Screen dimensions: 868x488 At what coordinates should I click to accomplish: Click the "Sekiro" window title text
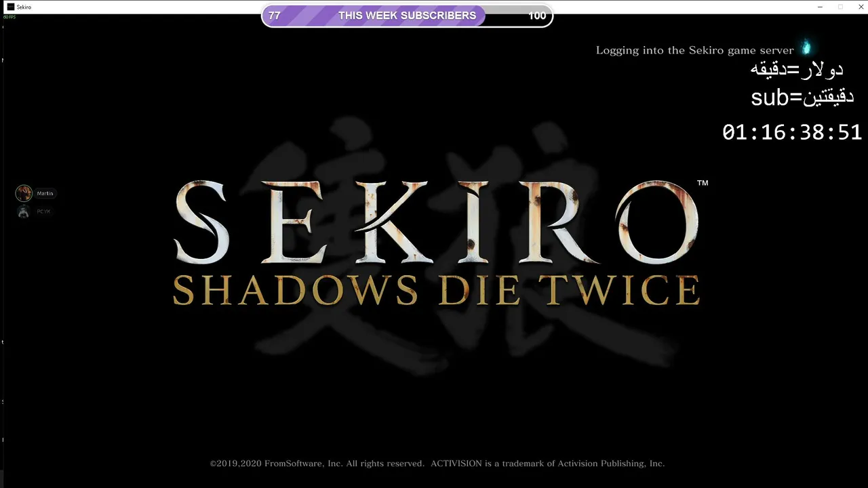click(24, 7)
